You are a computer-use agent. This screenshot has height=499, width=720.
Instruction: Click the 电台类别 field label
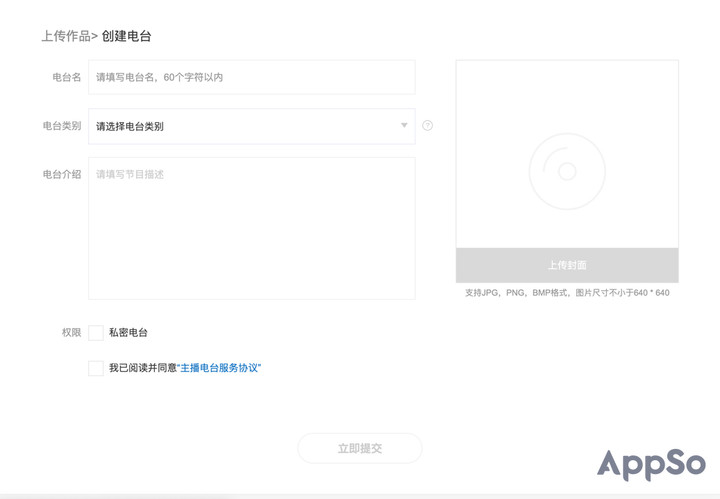[62, 126]
